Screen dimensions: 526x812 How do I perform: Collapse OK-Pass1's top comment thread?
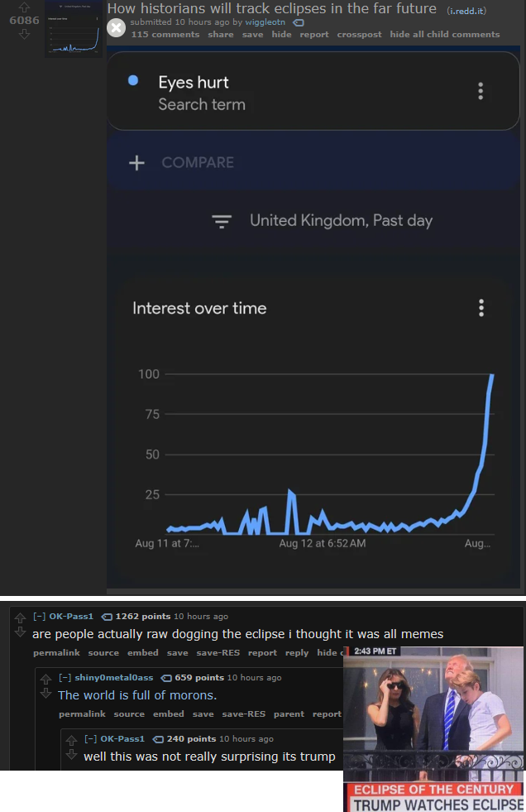(x=39, y=617)
